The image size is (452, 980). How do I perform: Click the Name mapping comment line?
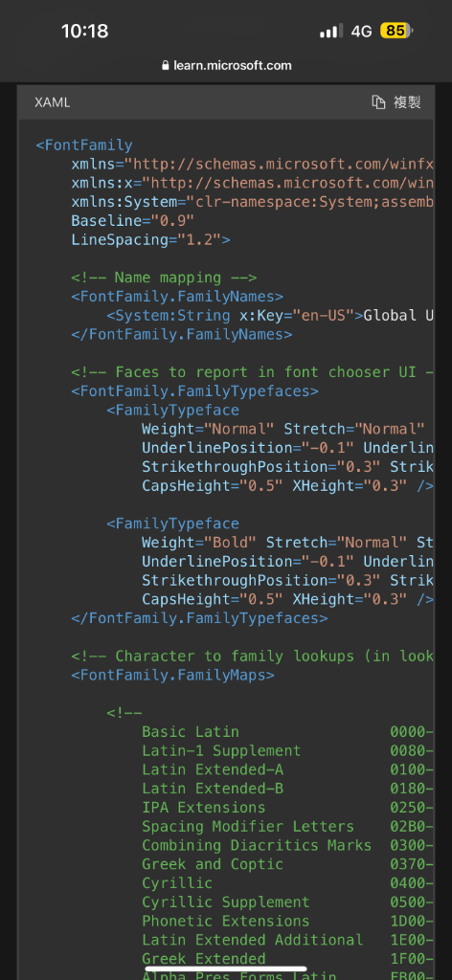pos(164,278)
